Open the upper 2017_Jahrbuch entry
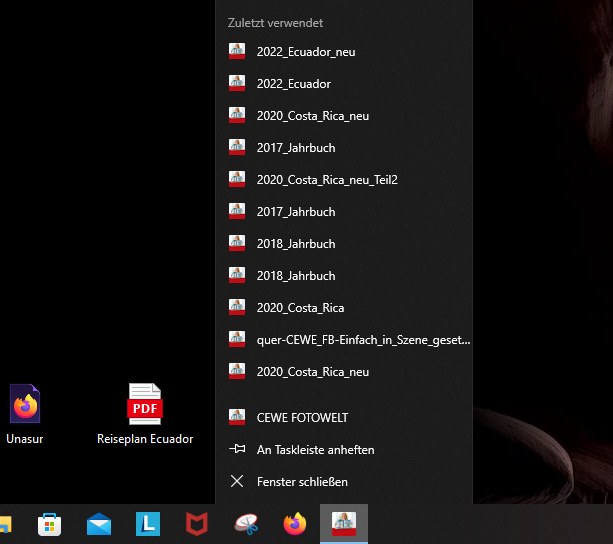This screenshot has width=613, height=544. coord(295,148)
